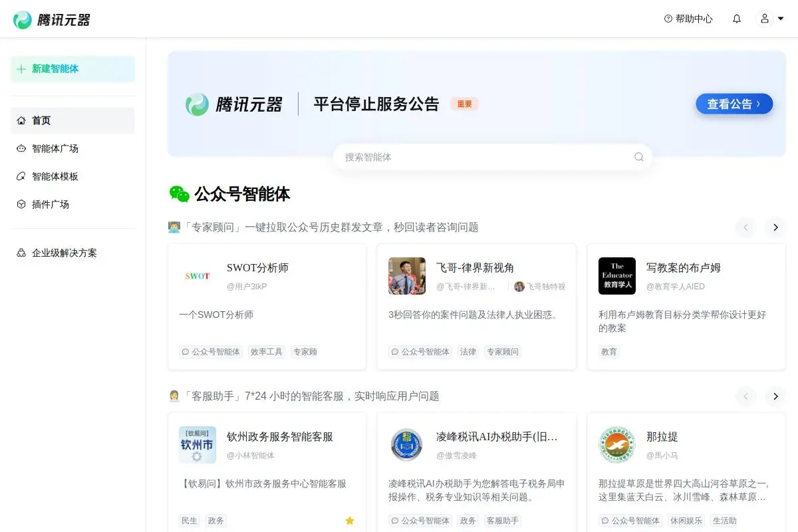The height and width of the screenshot is (532, 798).
Task: Click the help circle icon beside 帮助中心
Action: 668,19
